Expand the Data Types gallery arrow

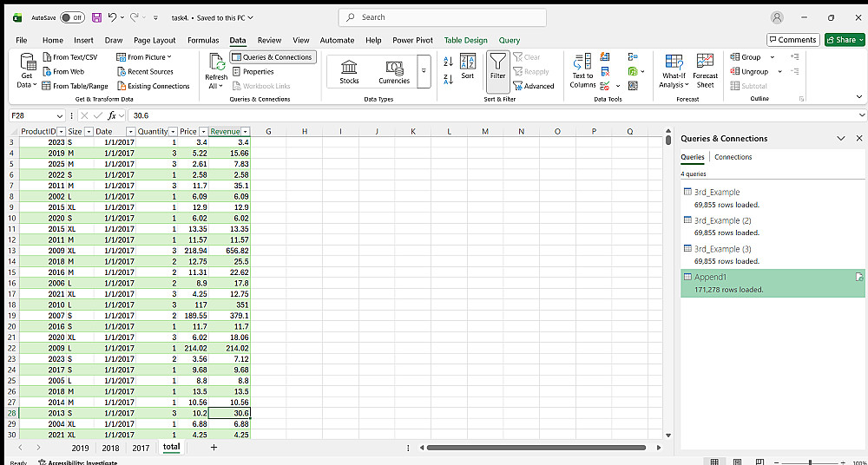(x=424, y=71)
